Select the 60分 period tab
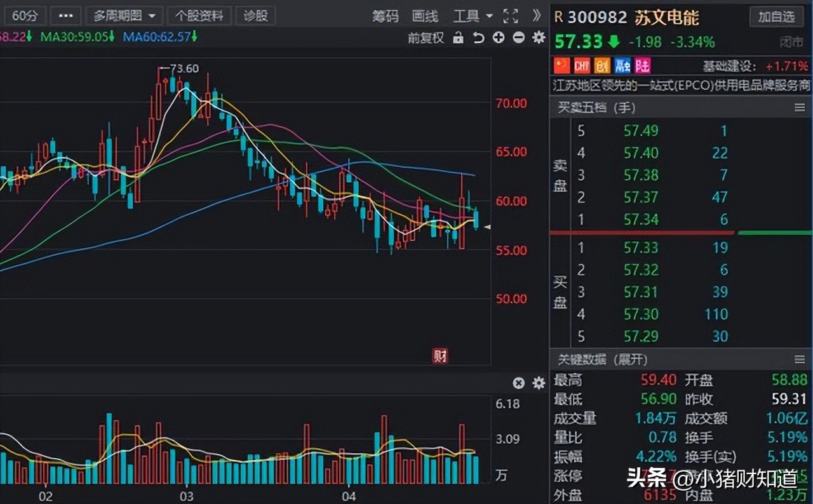The image size is (813, 504). click(x=25, y=17)
